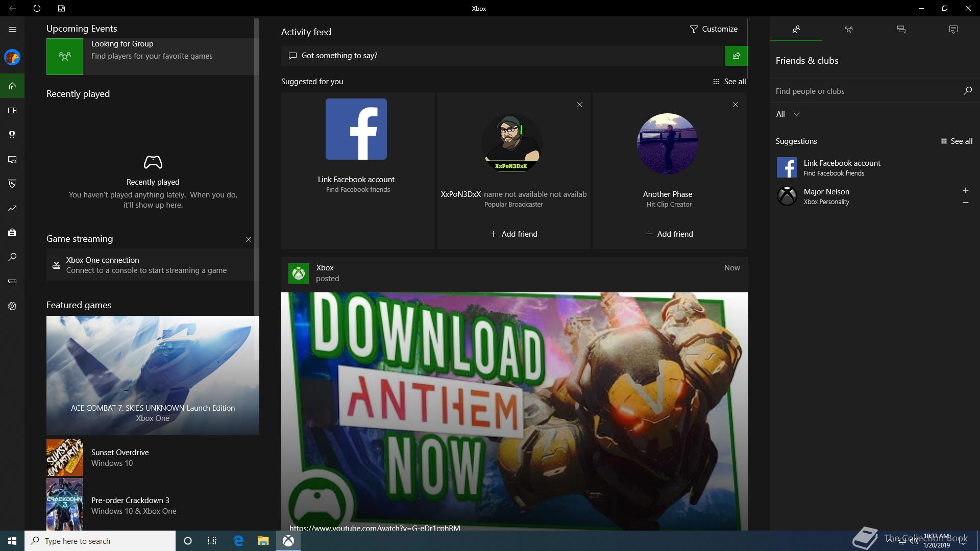
Task: Dismiss XxPoN3DxX suggestion card
Action: coord(579,105)
